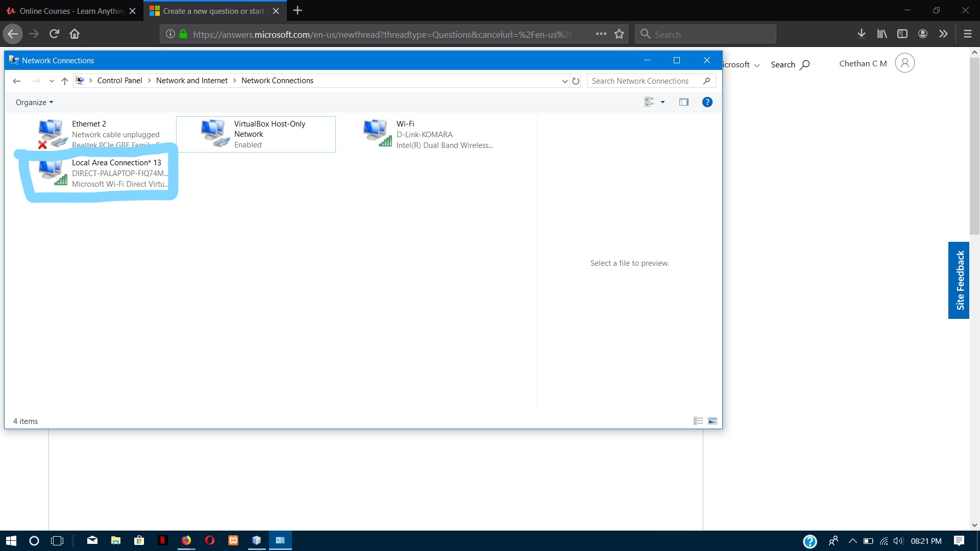Refresh the Network Connections address bar
The image size is (980, 551).
(x=576, y=81)
